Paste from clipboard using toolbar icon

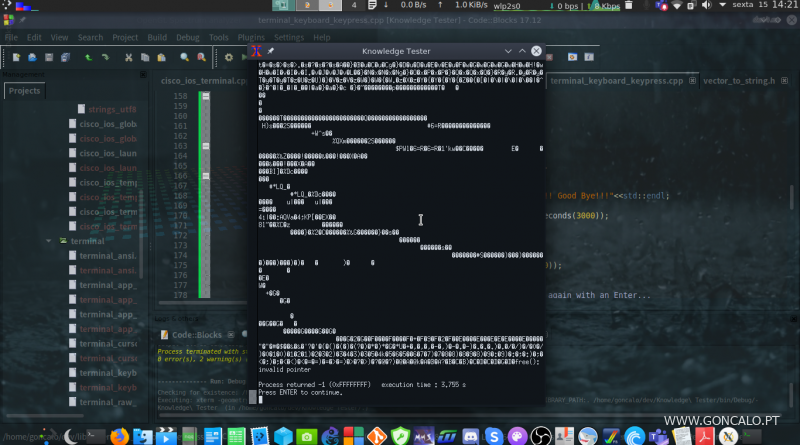[x=161, y=57]
